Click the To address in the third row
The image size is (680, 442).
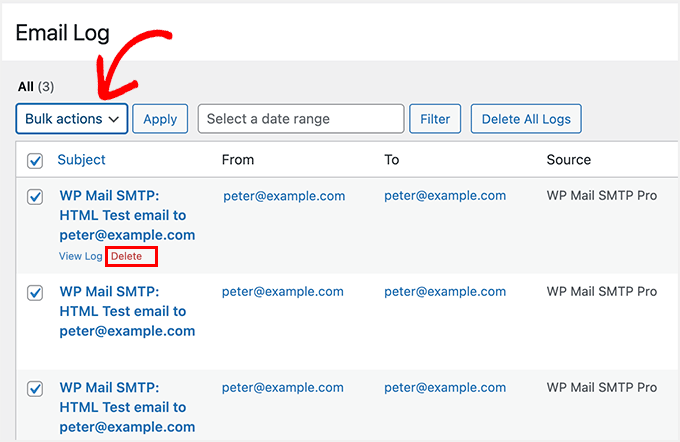(445, 388)
